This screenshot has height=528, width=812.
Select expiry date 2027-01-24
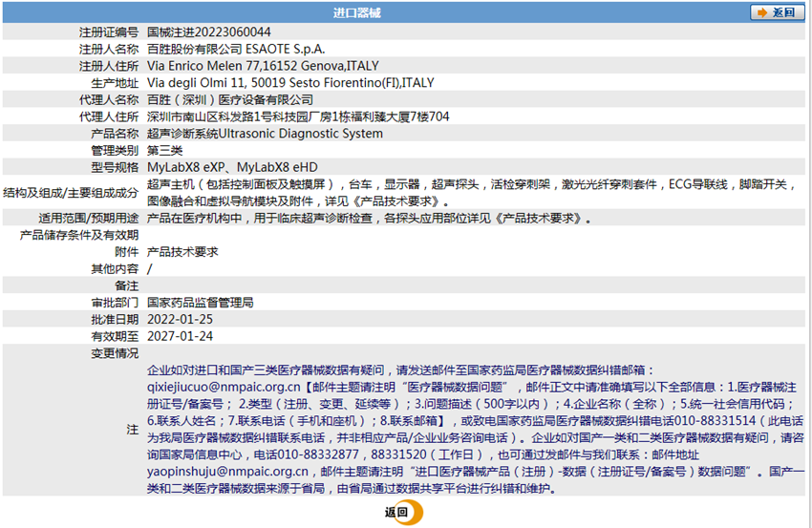(180, 336)
